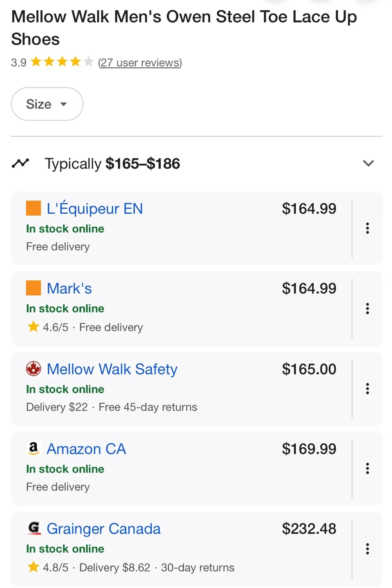Open the three-dot menu for Amazon CA

(x=367, y=468)
